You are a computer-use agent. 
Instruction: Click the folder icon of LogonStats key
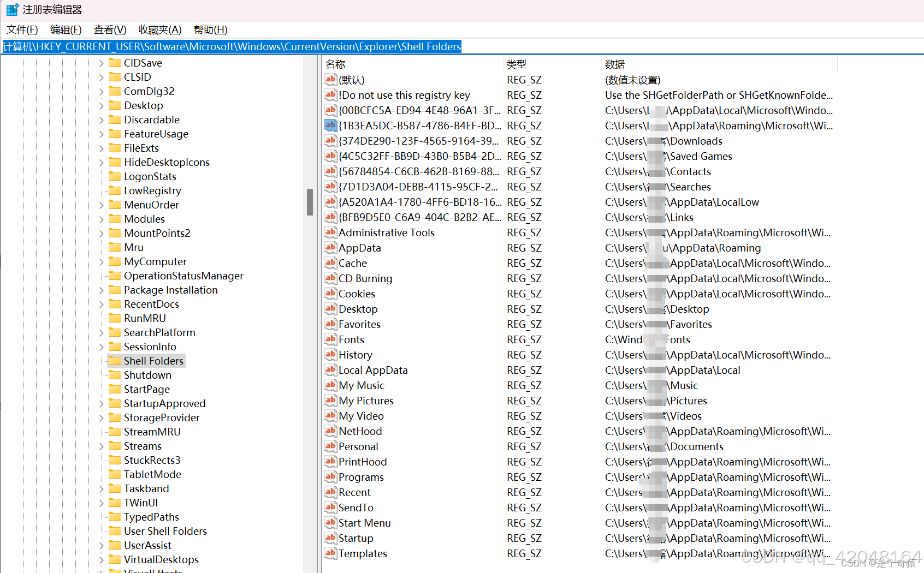click(115, 176)
